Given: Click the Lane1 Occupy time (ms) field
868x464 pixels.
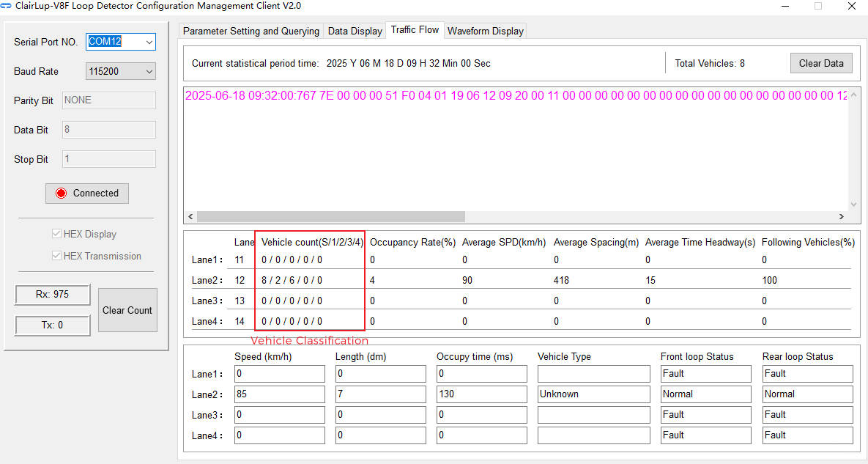Looking at the screenshot, I should tap(481, 374).
